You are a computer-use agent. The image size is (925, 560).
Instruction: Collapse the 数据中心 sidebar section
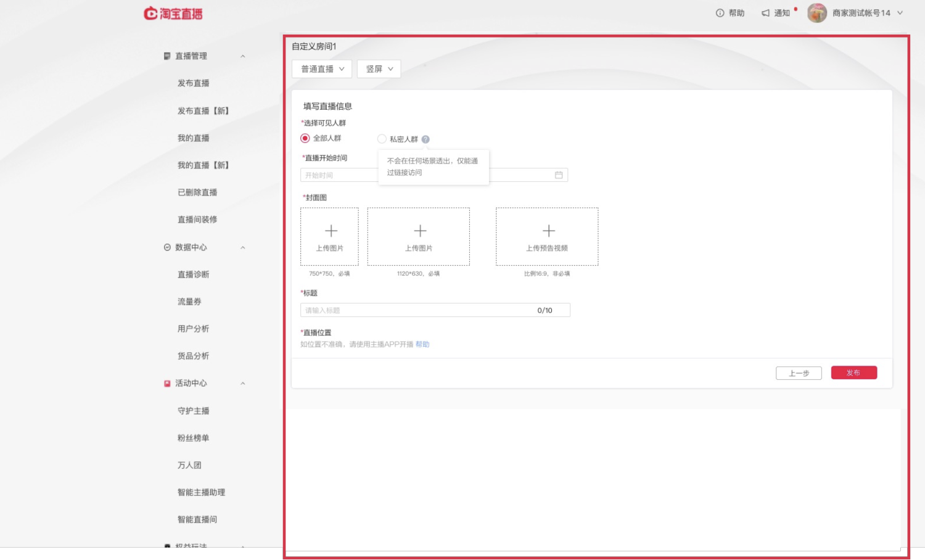243,247
